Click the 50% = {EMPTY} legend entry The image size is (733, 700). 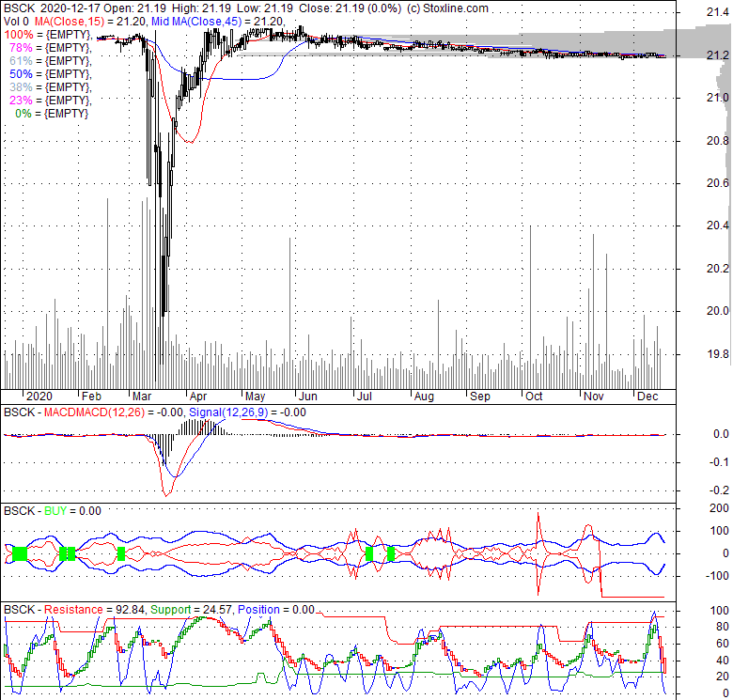pos(50,74)
